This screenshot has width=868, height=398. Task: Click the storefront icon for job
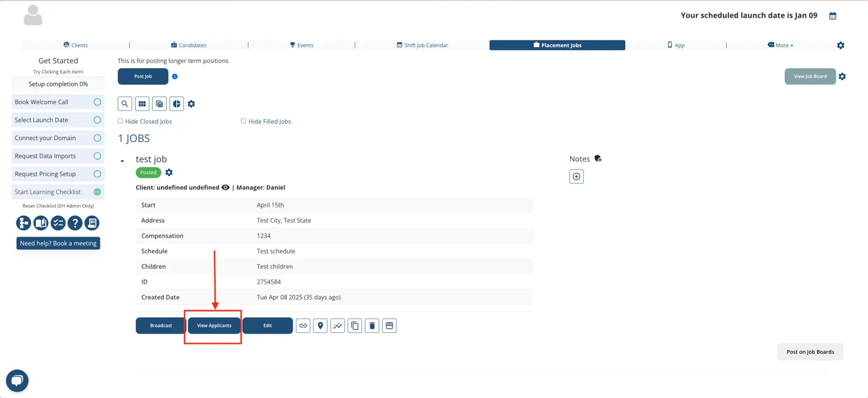click(389, 325)
